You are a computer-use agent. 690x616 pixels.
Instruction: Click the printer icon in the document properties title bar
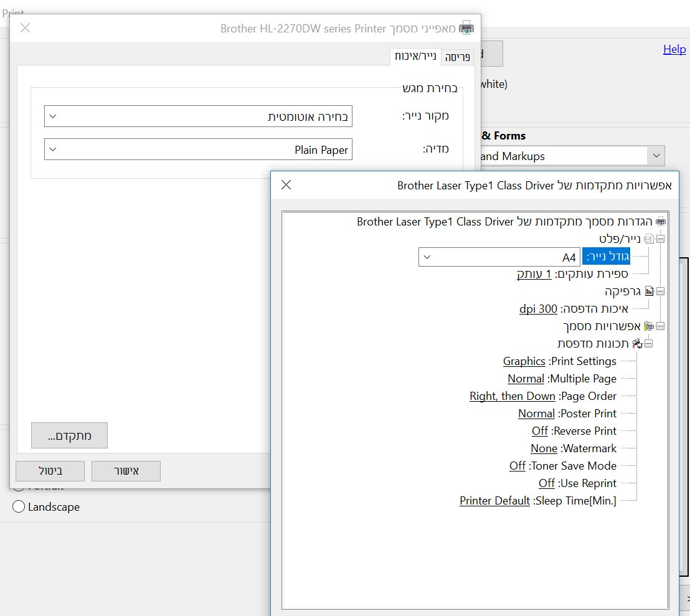tap(466, 28)
